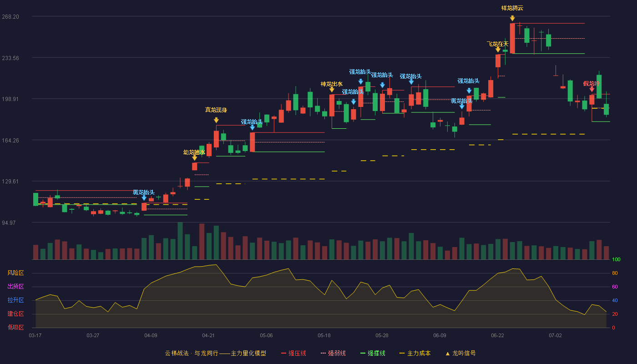637x364 pixels.
Task: Click the yellow arrow beneath 神龙出水
Action: (332, 90)
